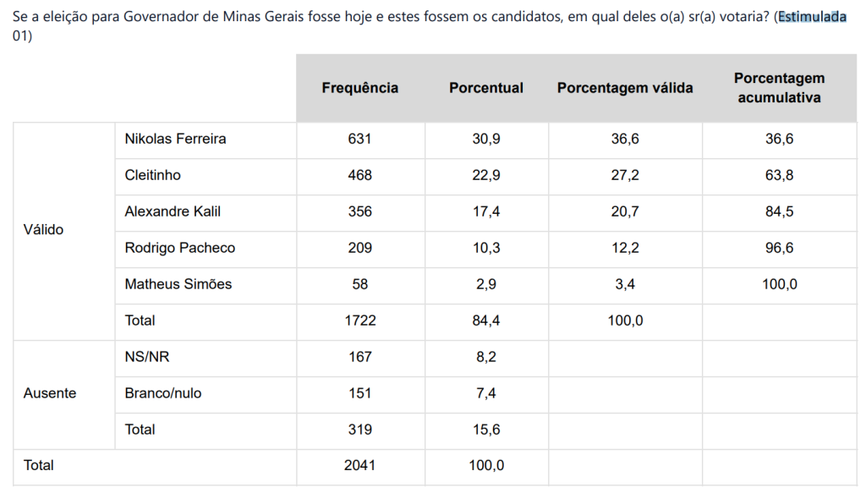
Task: Click Cleitinho's cumulative percentage 63,8
Action: 779,175
